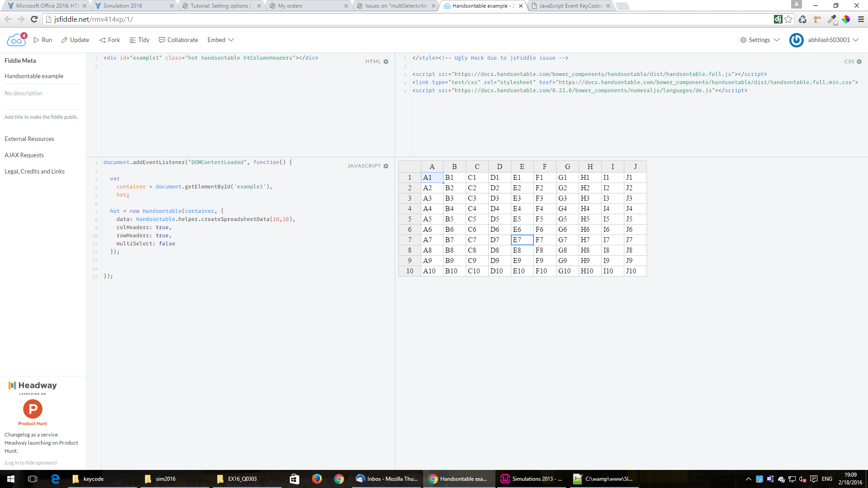
Task: Select cell A1 in the table
Action: (432, 178)
